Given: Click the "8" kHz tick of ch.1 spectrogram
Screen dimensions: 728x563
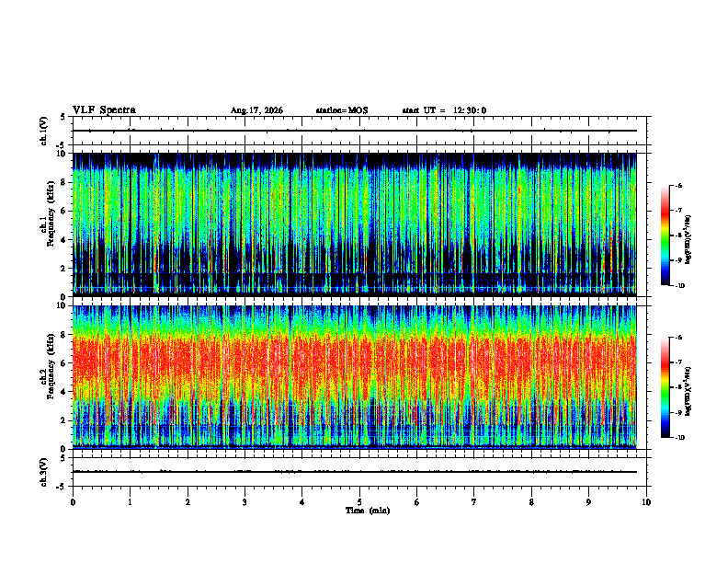Looking at the screenshot, I should [x=65, y=182].
